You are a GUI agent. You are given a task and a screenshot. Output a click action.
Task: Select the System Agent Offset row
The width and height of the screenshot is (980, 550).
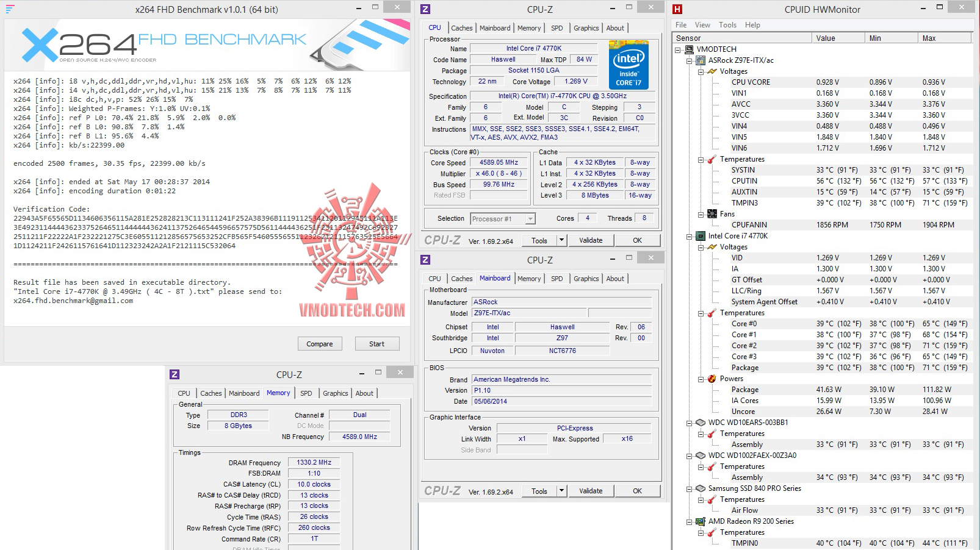(x=851, y=302)
